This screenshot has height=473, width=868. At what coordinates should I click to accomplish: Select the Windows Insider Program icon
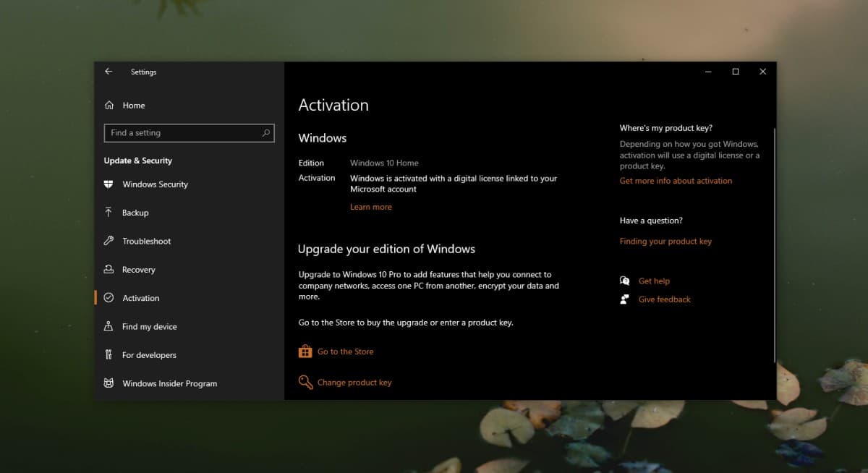coord(109,383)
